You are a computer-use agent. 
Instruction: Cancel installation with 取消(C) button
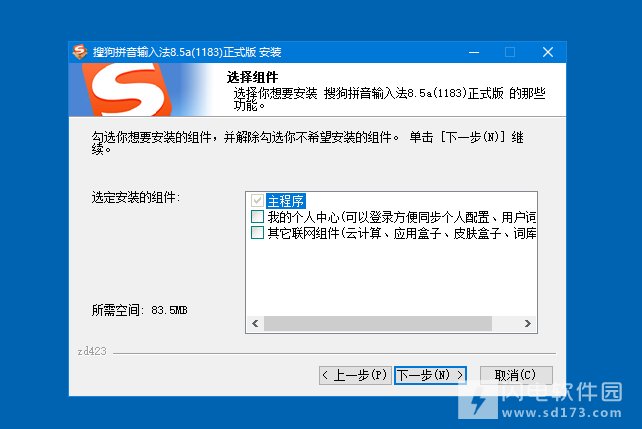click(x=516, y=375)
